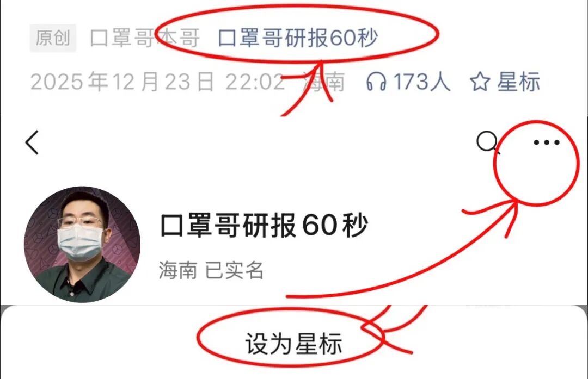
Task: Tap blank space between back arrow and search
Action: pyautogui.click(x=255, y=142)
